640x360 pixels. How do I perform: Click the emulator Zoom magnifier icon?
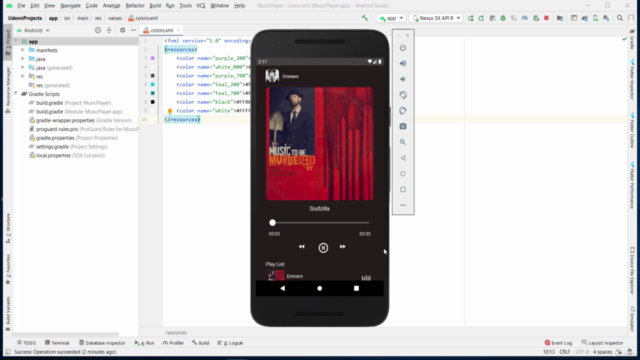click(x=403, y=142)
